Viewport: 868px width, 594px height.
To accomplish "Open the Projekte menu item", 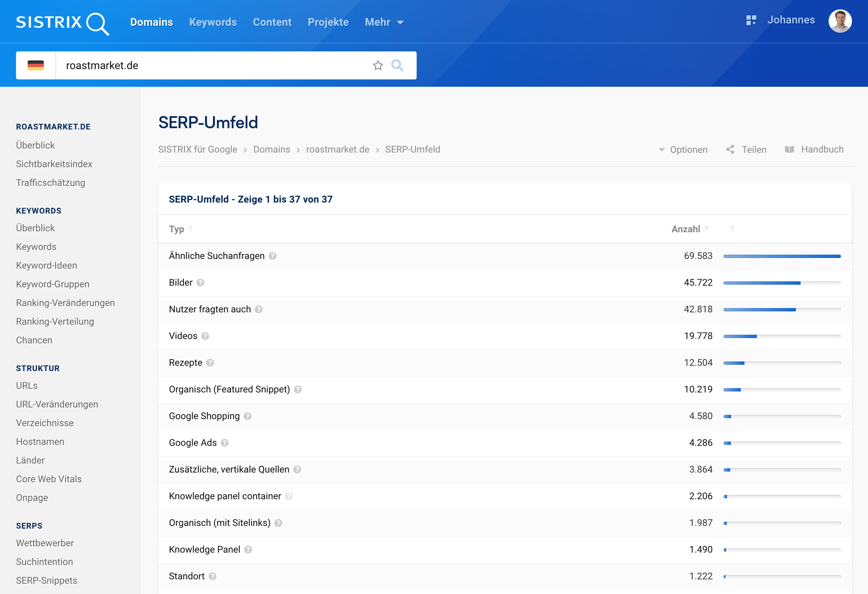I will pos(328,22).
